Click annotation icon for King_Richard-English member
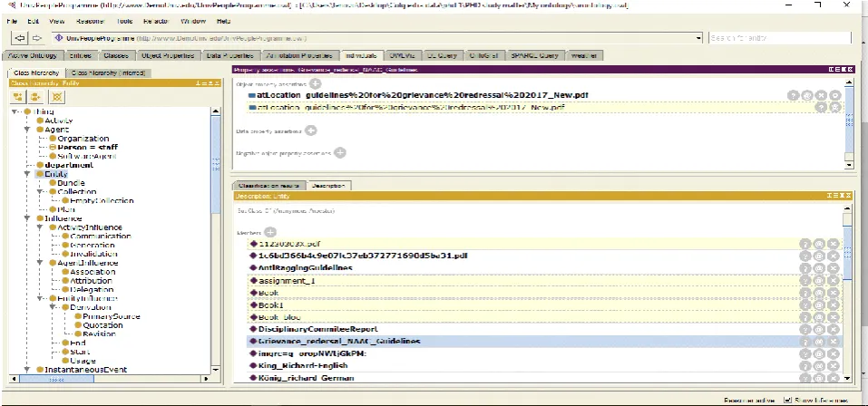 (819, 366)
